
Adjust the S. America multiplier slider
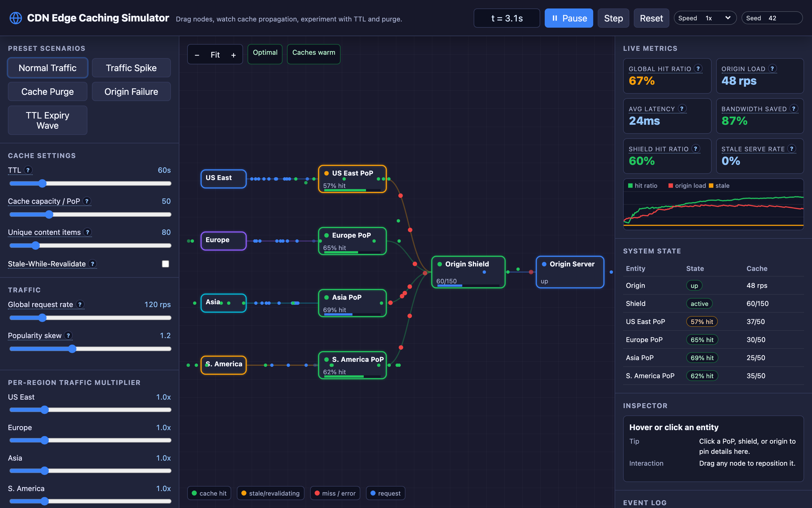(x=90, y=501)
